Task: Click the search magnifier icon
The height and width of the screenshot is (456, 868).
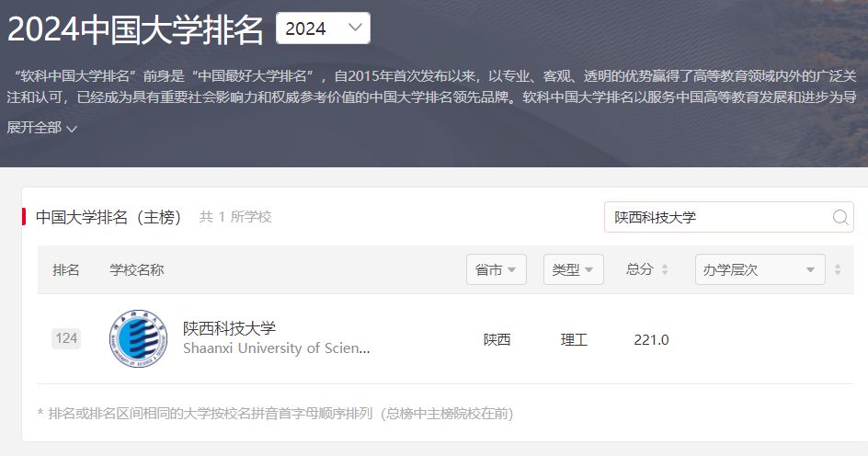Action: [x=839, y=217]
